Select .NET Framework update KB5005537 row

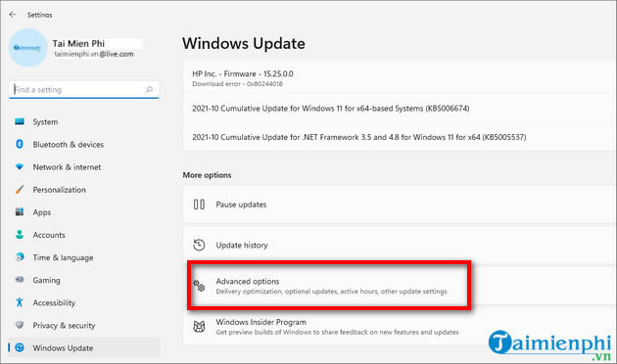point(400,137)
